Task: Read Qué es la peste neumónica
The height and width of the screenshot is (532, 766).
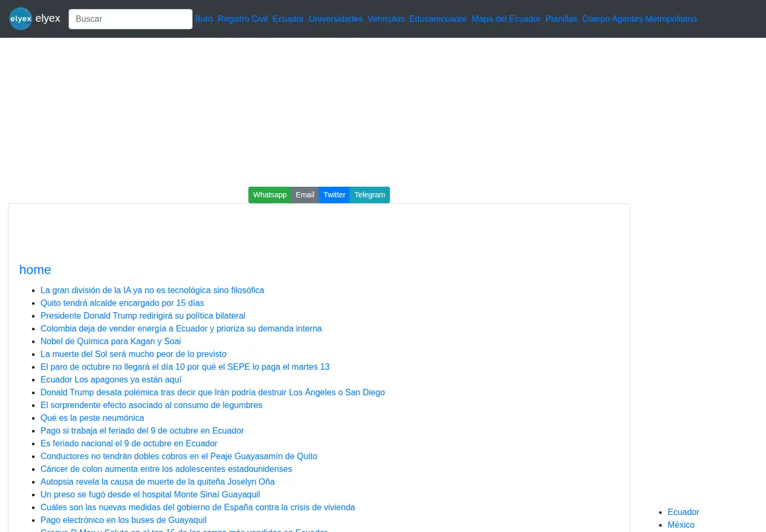Action: pos(92,418)
